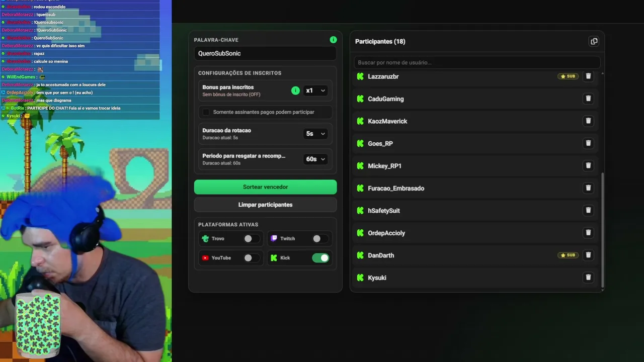Screen dimensions: 644x362
Task: Click participant name hSafetySuit
Action: (384, 211)
